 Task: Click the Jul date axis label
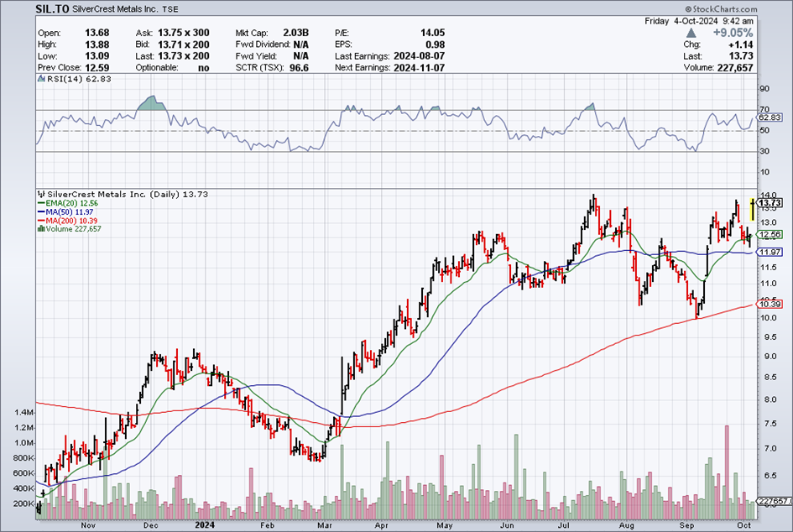pyautogui.click(x=563, y=525)
